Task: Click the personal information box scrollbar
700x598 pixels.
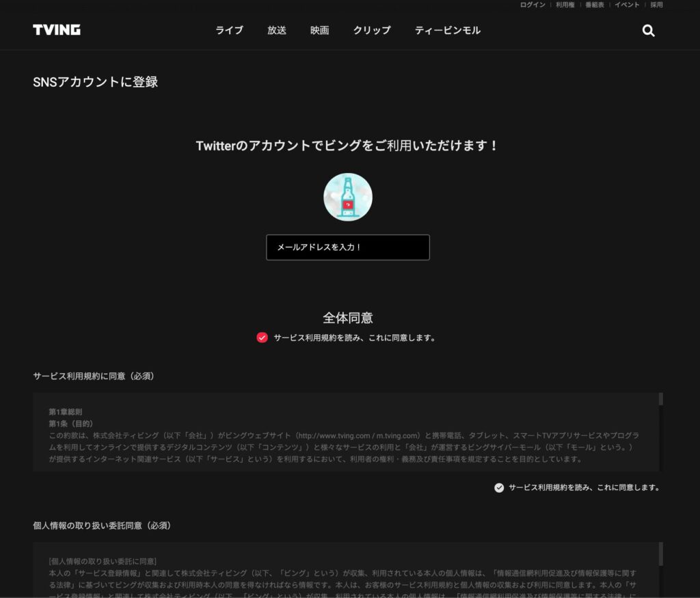Action: (x=661, y=554)
